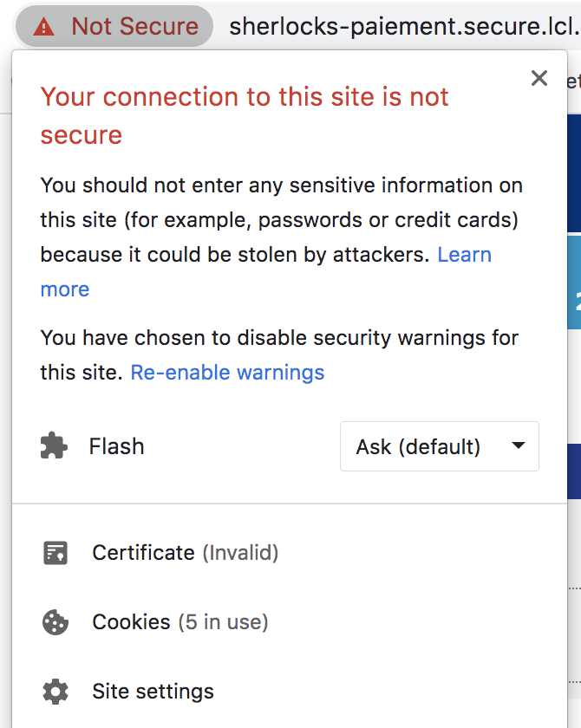The image size is (581, 728).
Task: Click the (5 in use) cookies count
Action: click(224, 622)
